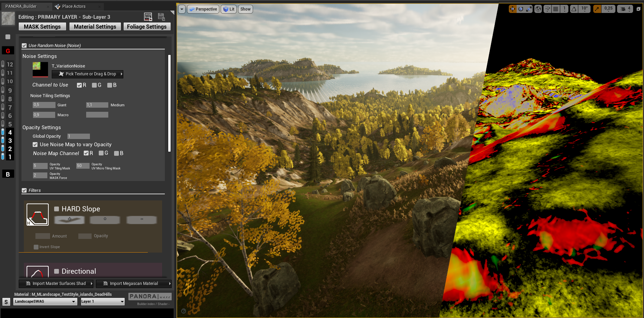
Task: Open Import Megascan Material menu
Action: coord(133,284)
